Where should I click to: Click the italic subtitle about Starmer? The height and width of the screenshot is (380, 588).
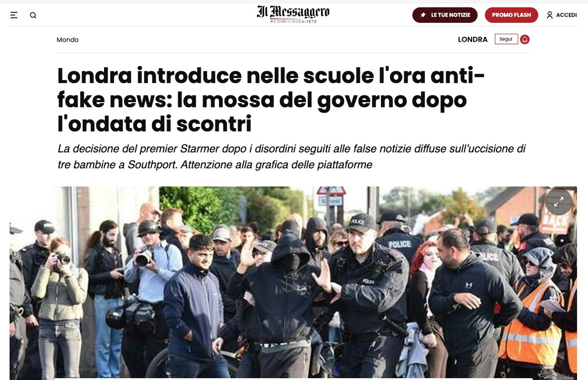(x=291, y=157)
